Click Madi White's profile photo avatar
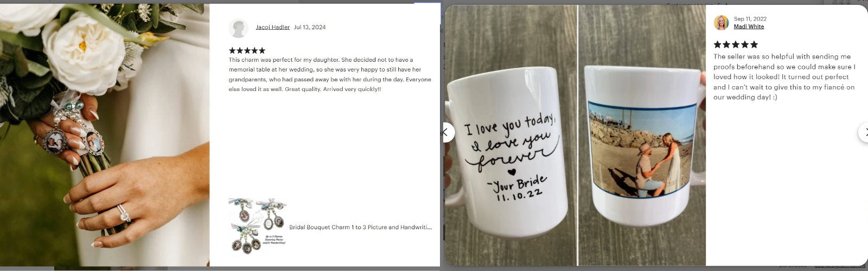The height and width of the screenshot is (271, 868). point(721,23)
